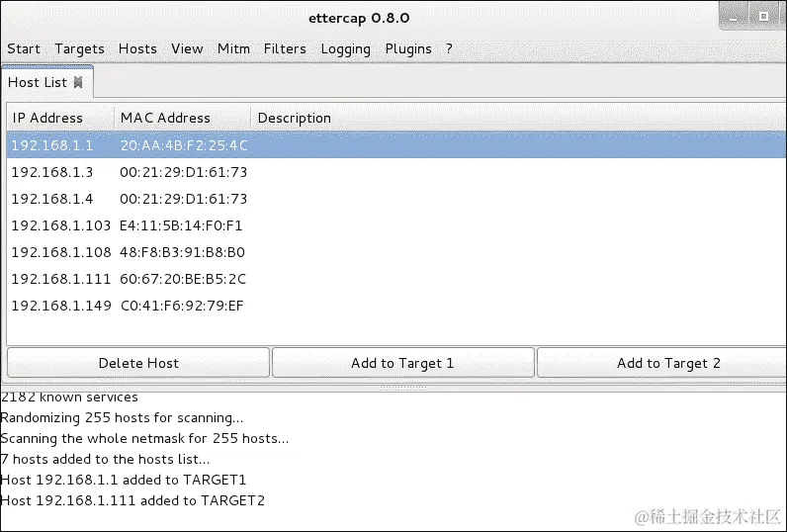Minimize the ettercap window
The image size is (787, 532).
[734, 17]
